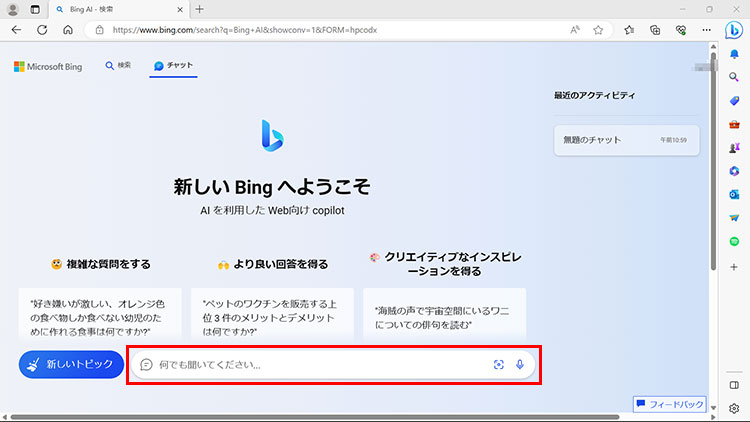The image size is (750, 422).
Task: Click the 新しい Bing へようこそ heading
Action: 272,187
